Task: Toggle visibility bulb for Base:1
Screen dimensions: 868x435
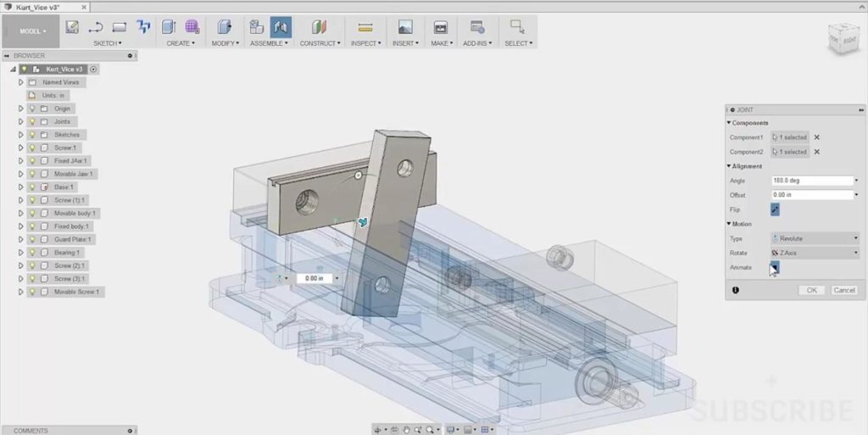Action: [32, 187]
